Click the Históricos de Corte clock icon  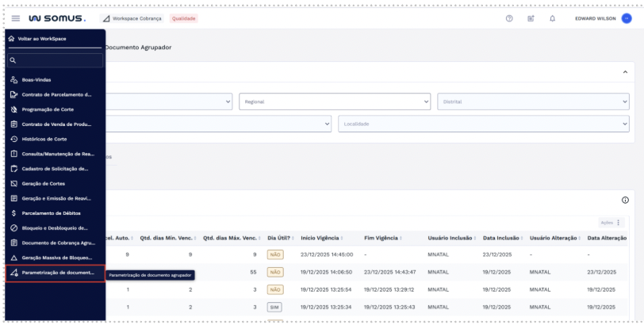coord(14,139)
